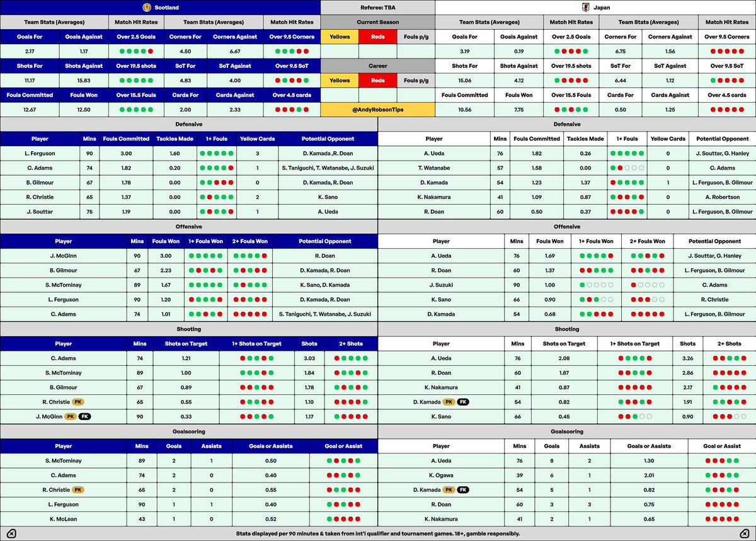Click the red 'Reds' cell under Career
The height and width of the screenshot is (541, 756).
[377, 81]
